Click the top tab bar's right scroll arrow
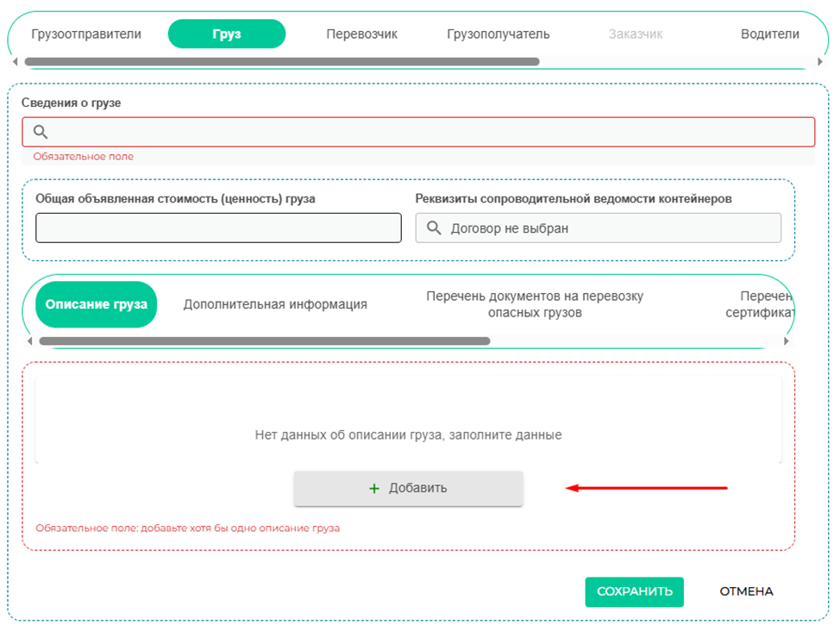This screenshot has height=631, width=840. [819, 62]
